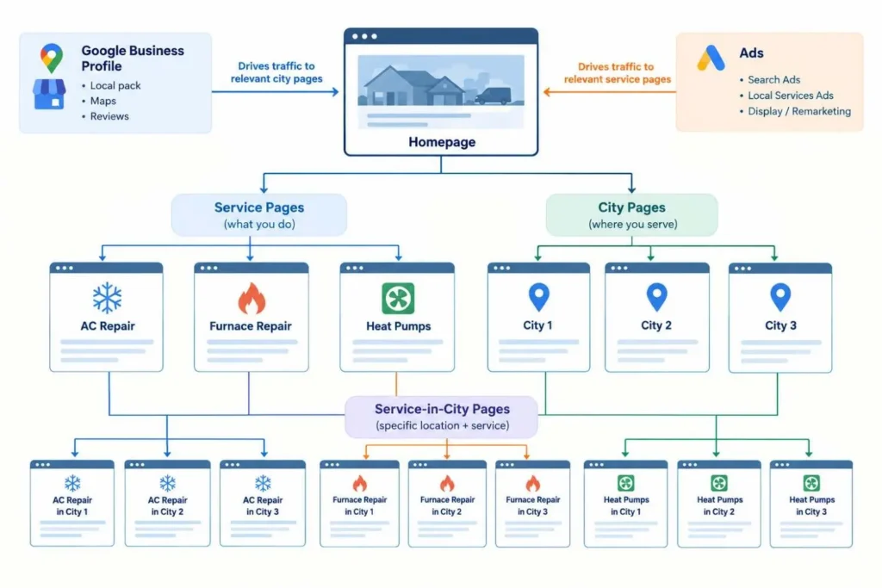The width and height of the screenshot is (882, 588).
Task: Click flame icon in Furnace Repair in City 1
Action: point(360,483)
